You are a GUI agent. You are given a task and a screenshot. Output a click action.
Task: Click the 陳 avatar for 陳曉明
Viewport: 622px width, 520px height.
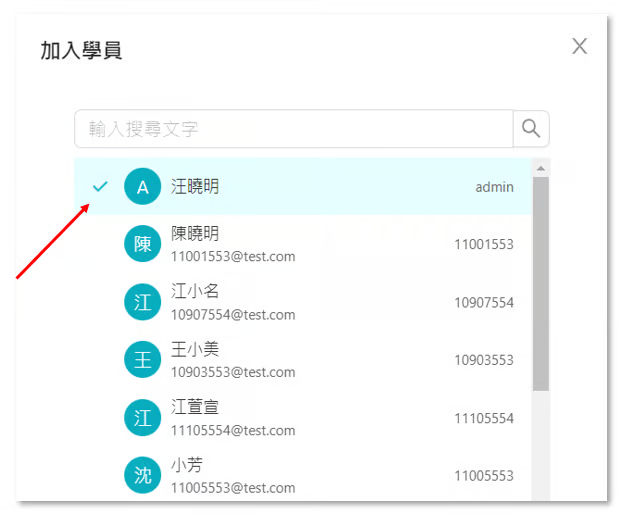[142, 245]
